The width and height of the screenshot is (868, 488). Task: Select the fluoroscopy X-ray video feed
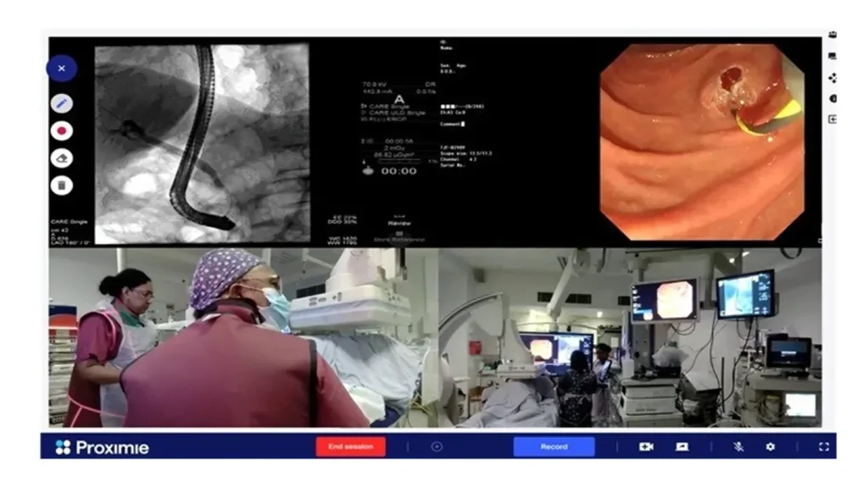202,144
